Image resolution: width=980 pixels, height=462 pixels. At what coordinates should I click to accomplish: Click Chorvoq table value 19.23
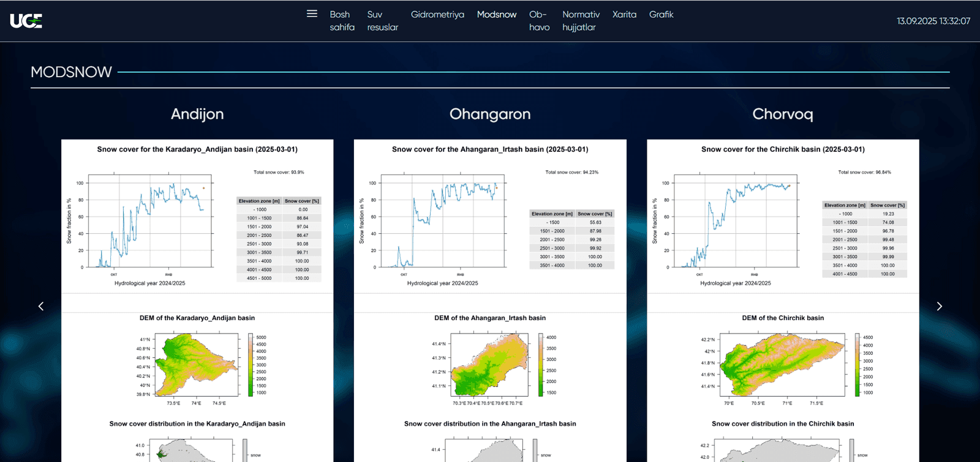click(x=888, y=214)
